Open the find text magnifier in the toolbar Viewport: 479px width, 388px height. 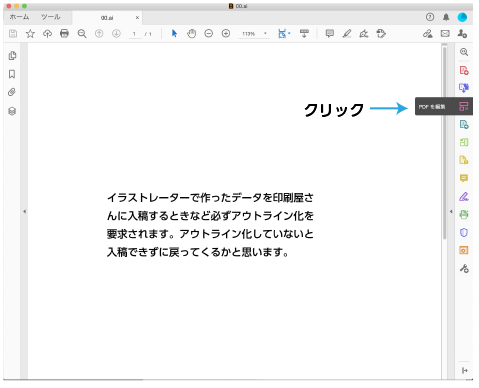[82, 34]
